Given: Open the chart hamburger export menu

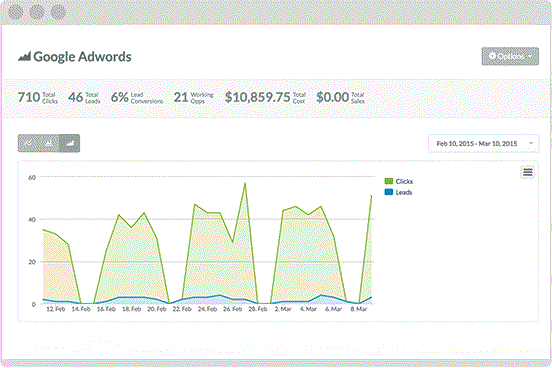Looking at the screenshot, I should coord(527,172).
